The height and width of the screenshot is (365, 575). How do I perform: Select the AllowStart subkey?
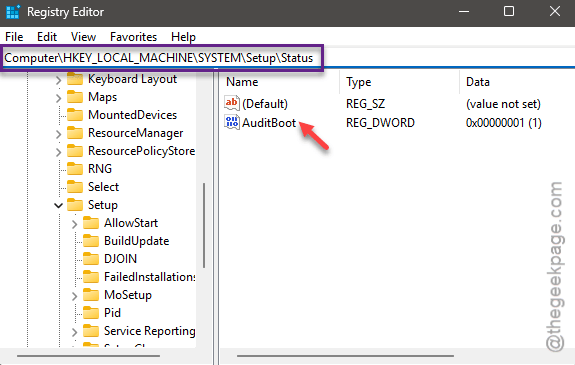coord(131,223)
